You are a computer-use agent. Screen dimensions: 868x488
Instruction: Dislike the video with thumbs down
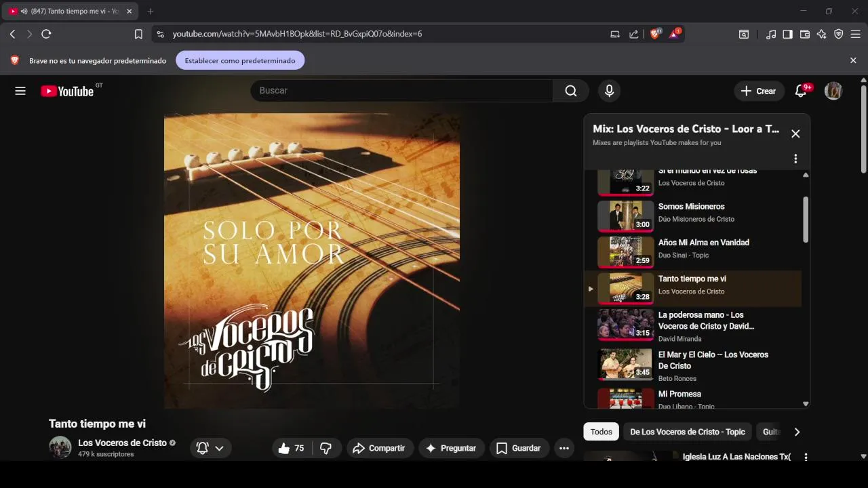coord(326,448)
